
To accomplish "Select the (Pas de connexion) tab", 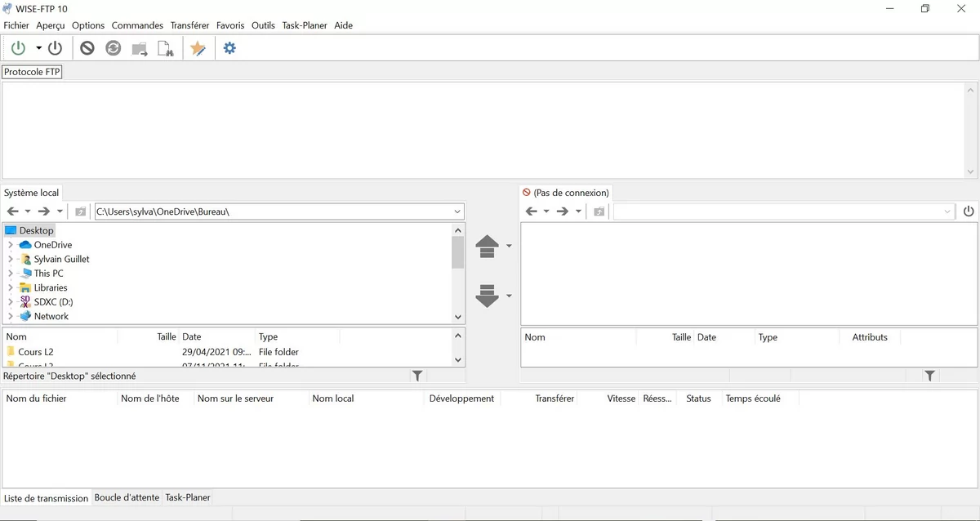I will (566, 193).
